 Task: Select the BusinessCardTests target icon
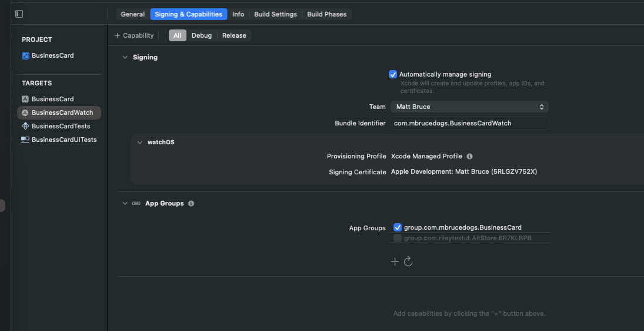pyautogui.click(x=25, y=126)
